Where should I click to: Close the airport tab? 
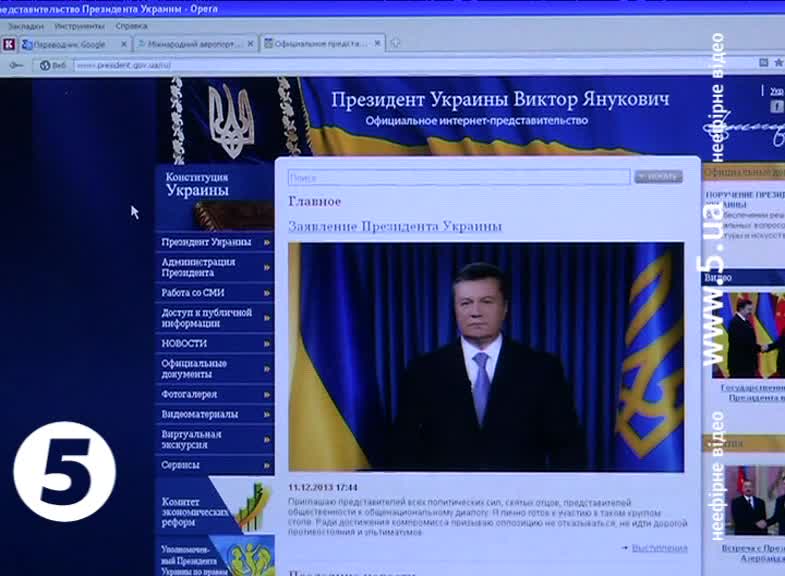pyautogui.click(x=251, y=44)
